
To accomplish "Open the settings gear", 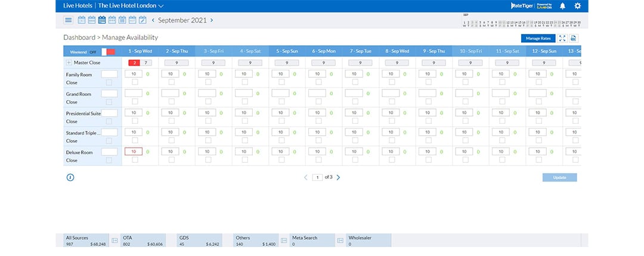I will click(x=577, y=6).
